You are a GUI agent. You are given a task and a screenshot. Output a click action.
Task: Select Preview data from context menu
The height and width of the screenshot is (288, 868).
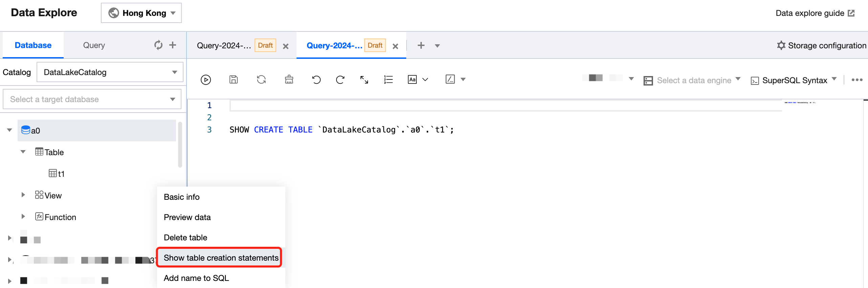[187, 217]
